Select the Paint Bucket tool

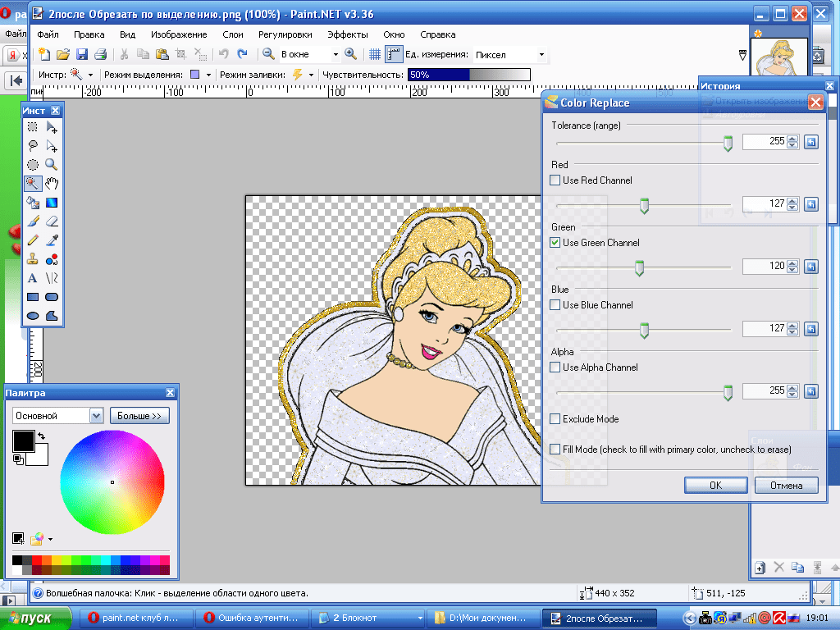(33, 203)
